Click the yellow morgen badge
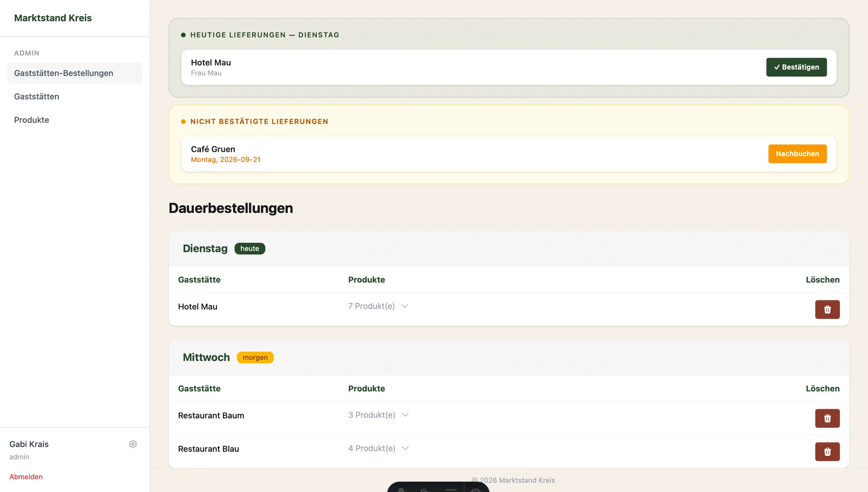868x492 pixels. coord(255,358)
